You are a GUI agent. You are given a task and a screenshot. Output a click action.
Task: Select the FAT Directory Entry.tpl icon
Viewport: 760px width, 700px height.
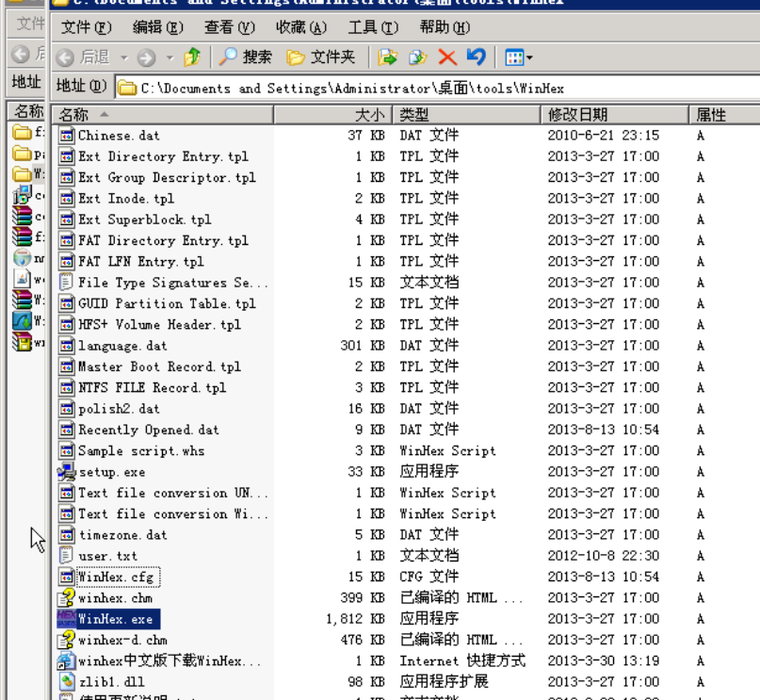point(67,240)
